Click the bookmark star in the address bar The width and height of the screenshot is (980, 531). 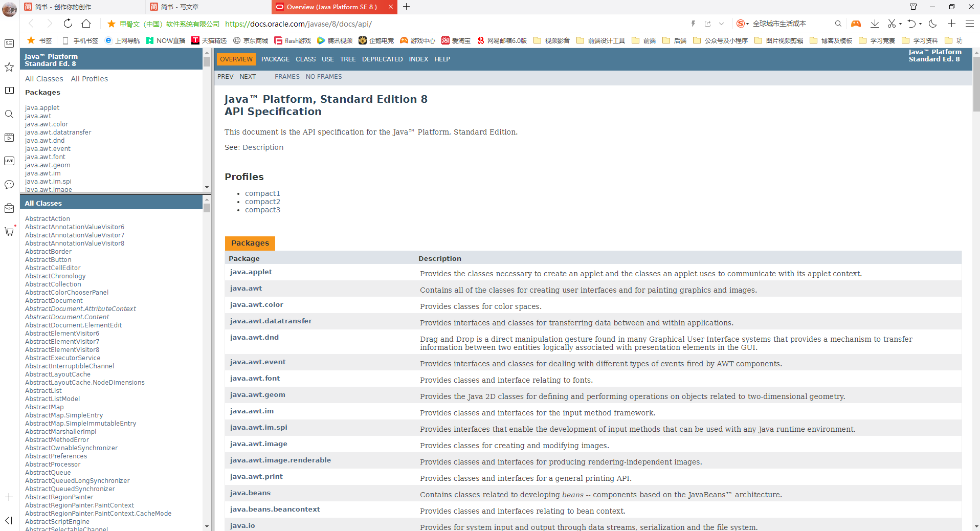[x=111, y=24]
